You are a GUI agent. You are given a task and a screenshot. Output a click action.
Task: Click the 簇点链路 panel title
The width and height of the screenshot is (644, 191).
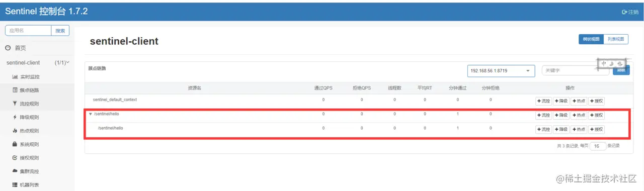(x=97, y=68)
